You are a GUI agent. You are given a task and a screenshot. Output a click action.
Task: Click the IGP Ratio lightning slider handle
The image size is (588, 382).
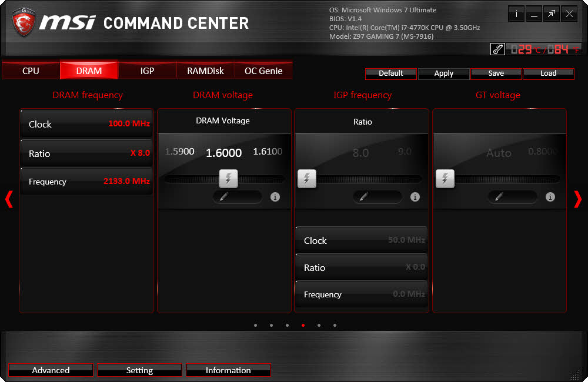307,179
